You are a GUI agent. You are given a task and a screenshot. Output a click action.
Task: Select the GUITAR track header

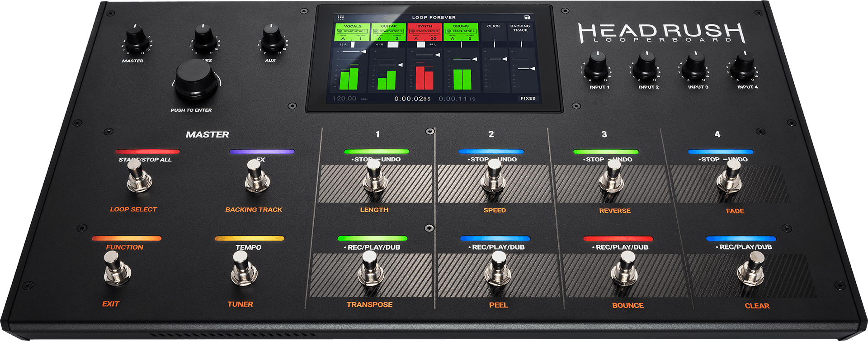(389, 26)
